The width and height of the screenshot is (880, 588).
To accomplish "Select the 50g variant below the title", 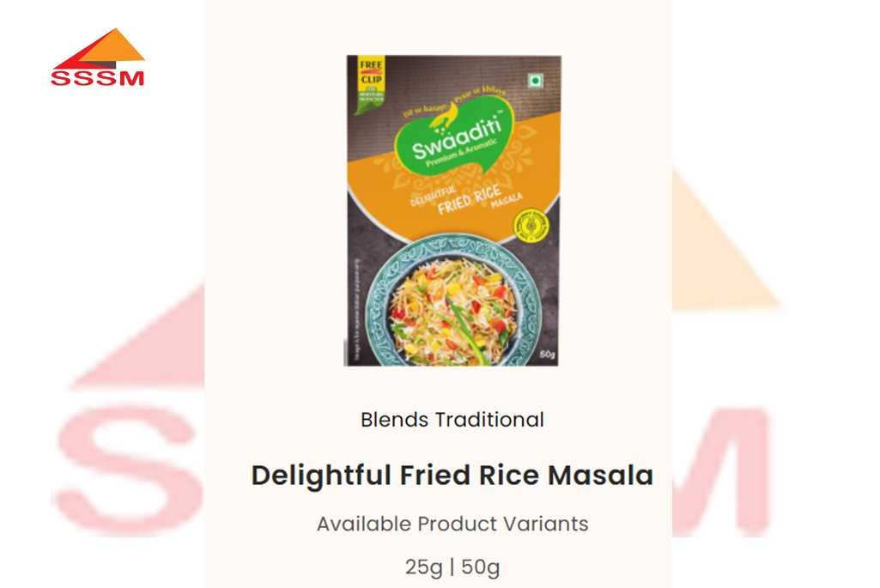I will (481, 567).
